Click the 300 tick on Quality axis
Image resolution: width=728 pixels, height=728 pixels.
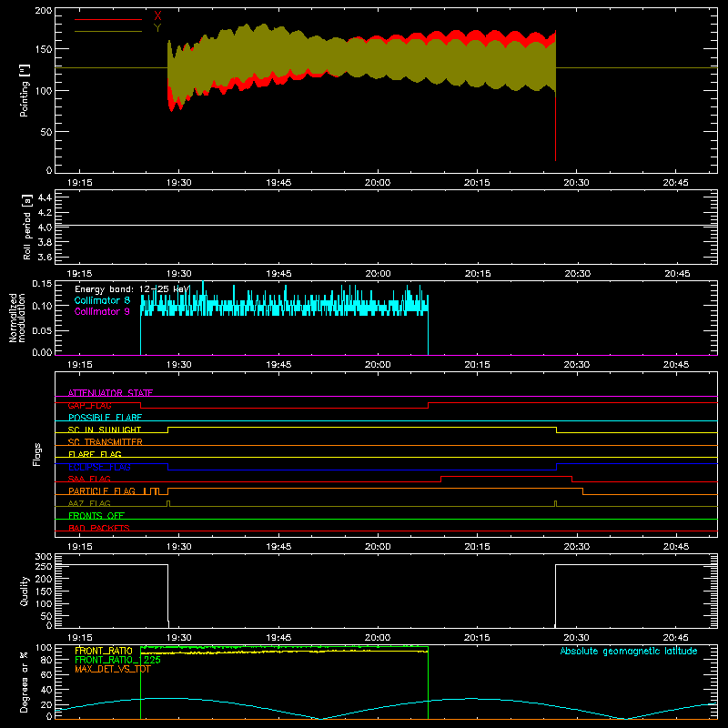pos(44,557)
